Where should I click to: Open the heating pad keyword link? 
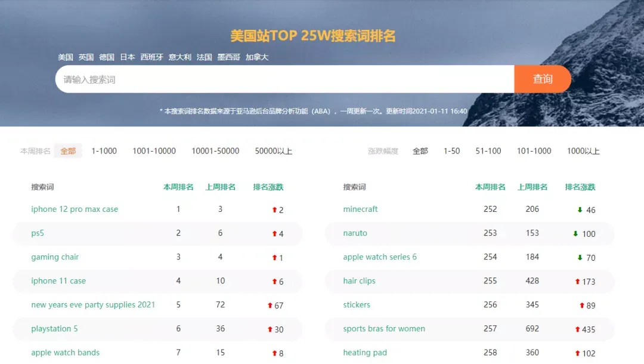pos(365,353)
